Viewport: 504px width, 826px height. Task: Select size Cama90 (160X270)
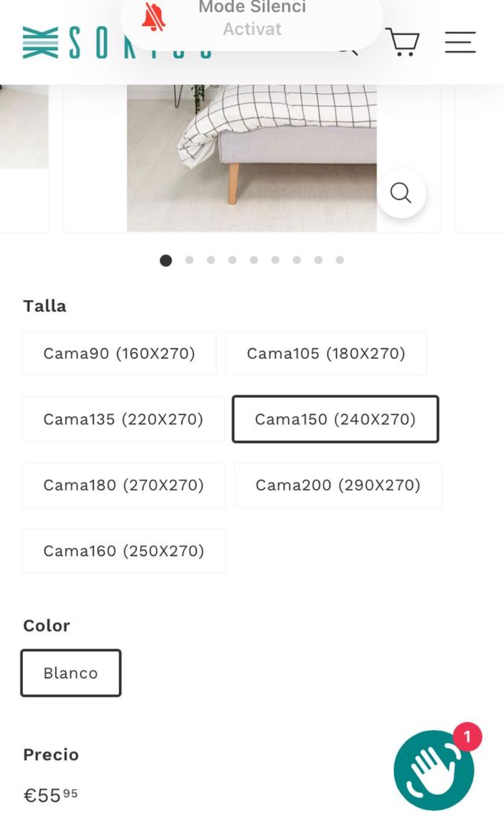pos(119,354)
